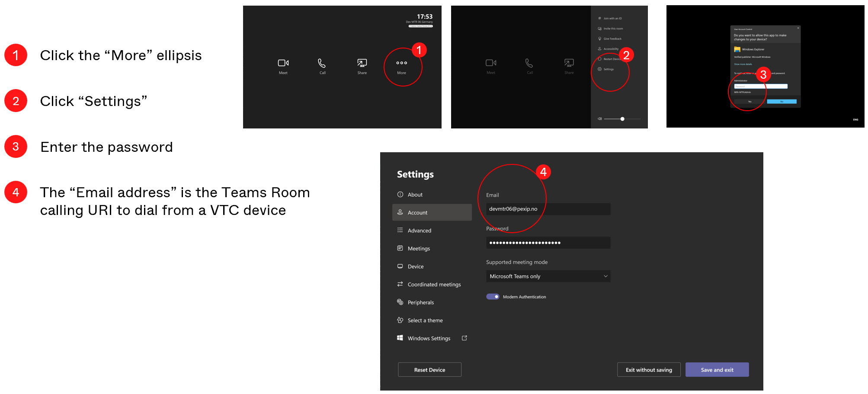Select Join with an ID option

tap(612, 19)
